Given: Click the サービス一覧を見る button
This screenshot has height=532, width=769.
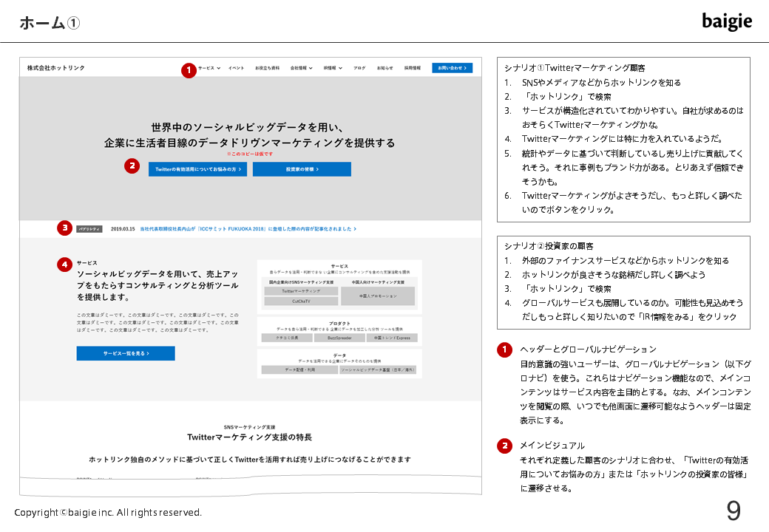Looking at the screenshot, I should [x=126, y=353].
